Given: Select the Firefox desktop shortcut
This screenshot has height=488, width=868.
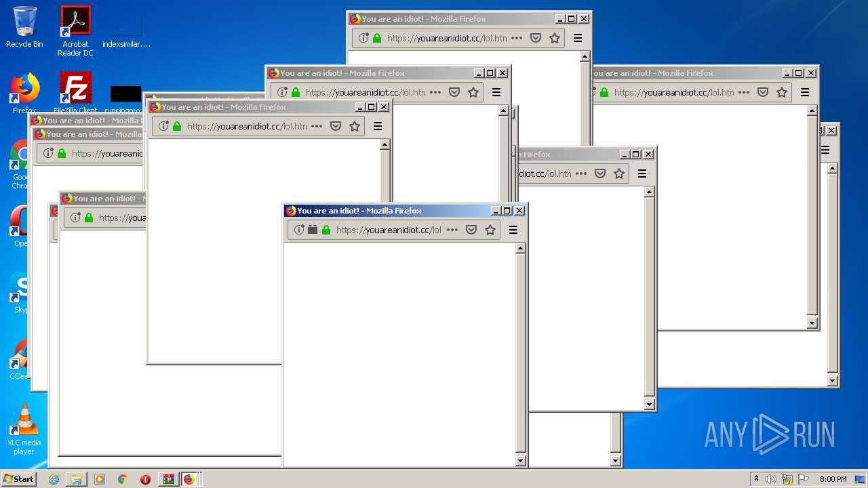Looking at the screenshot, I should click(x=24, y=94).
